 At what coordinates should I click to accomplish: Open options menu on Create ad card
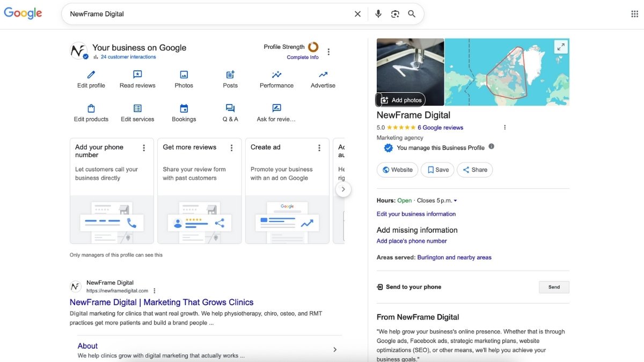[x=319, y=148]
